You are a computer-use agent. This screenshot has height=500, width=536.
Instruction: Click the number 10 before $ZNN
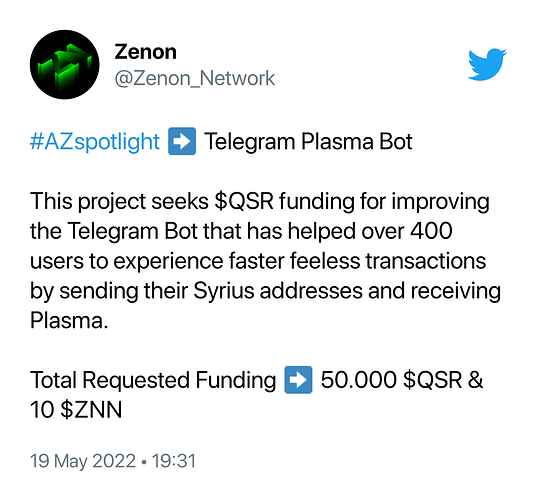coord(42,410)
